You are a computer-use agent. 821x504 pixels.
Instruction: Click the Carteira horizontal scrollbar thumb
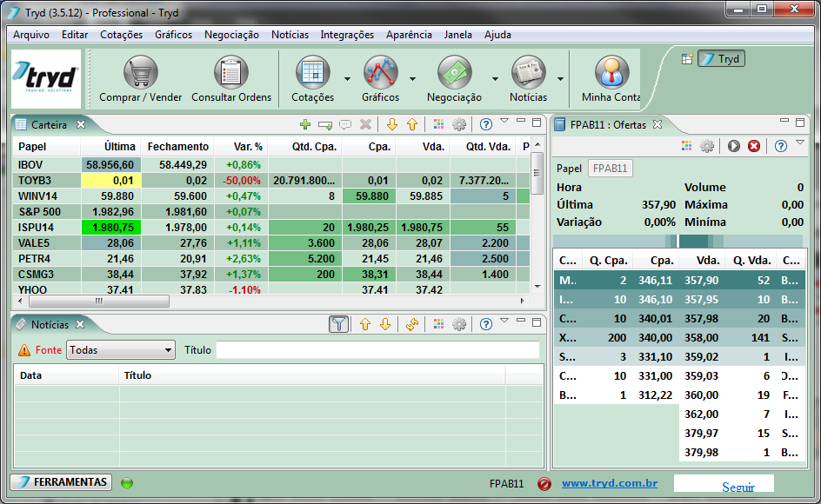click(99, 301)
